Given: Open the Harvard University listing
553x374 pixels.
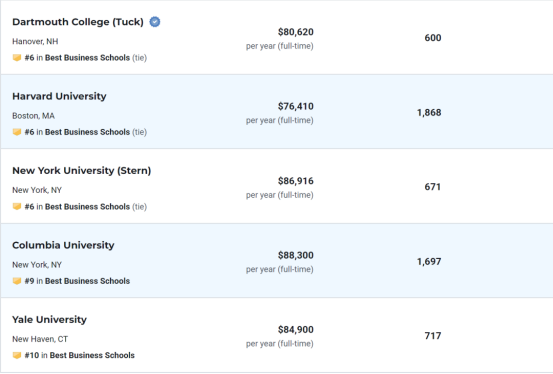Looking at the screenshot, I should [x=59, y=96].
